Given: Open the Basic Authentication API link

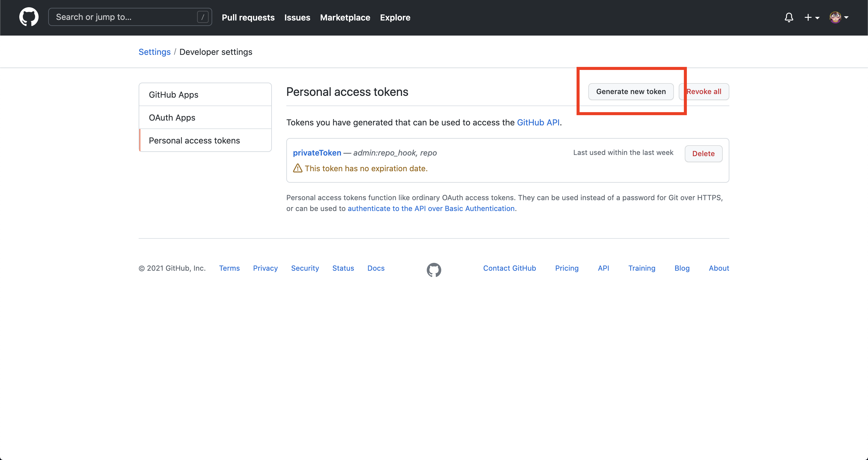Looking at the screenshot, I should point(431,209).
